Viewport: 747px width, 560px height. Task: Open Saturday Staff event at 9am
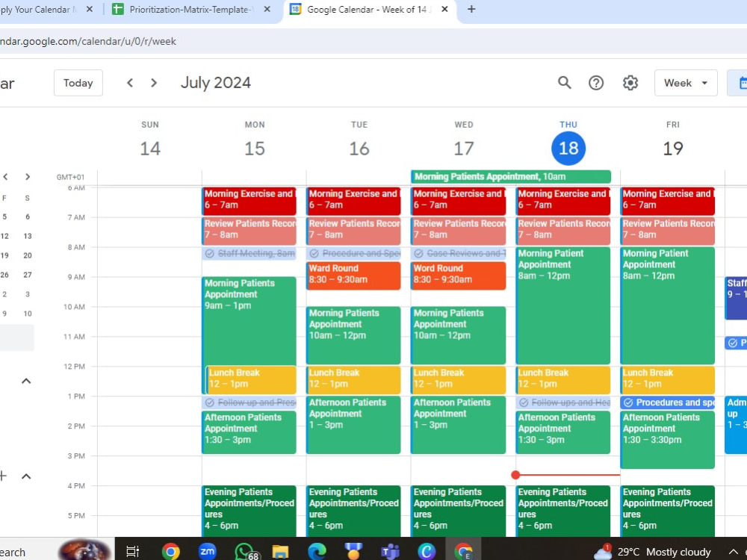(736, 298)
